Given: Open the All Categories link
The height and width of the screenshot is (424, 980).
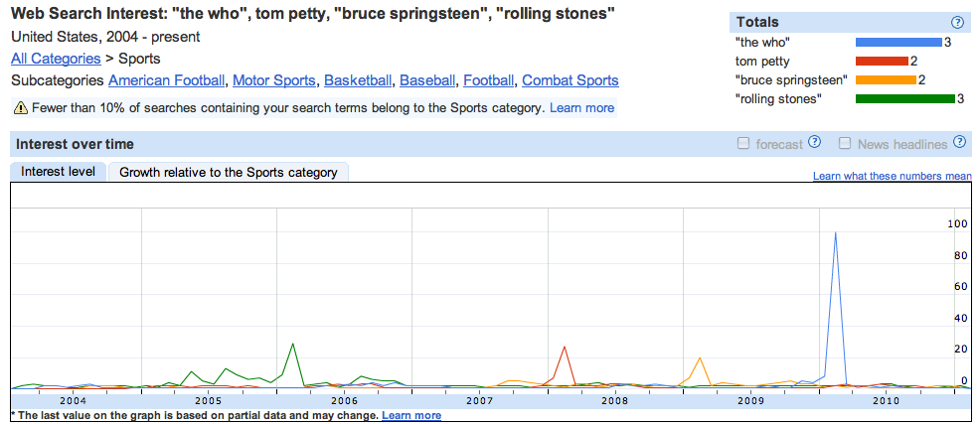Looking at the screenshot, I should tap(56, 59).
